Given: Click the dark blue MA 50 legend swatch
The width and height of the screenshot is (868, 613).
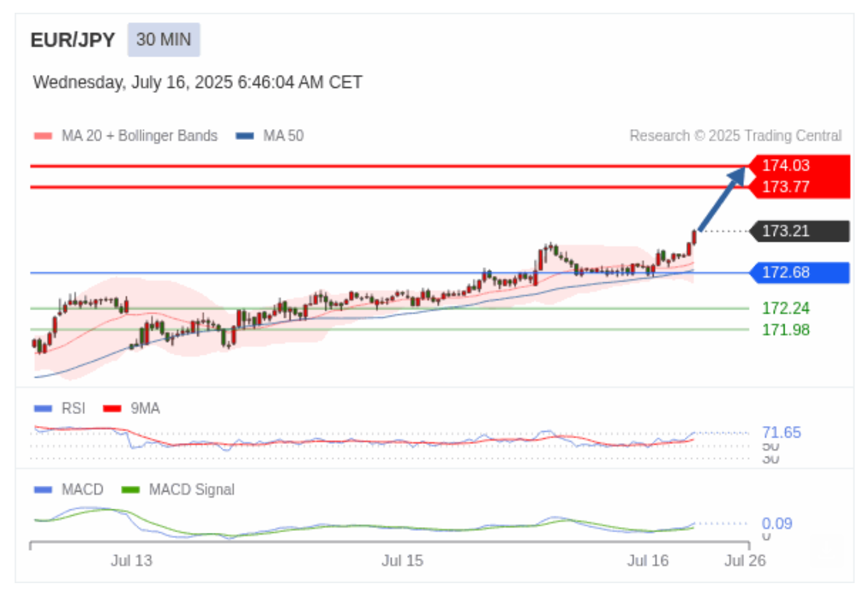Looking at the screenshot, I should [x=245, y=135].
